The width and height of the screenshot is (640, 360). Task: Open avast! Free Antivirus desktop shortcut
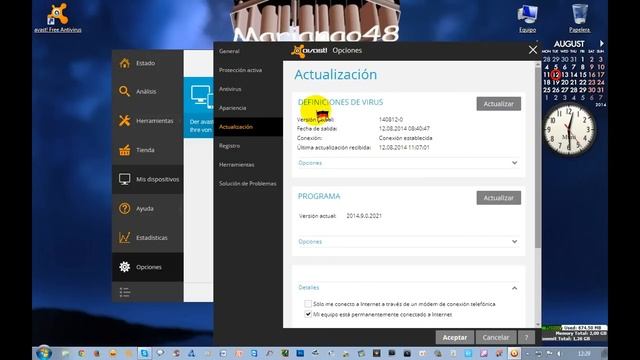point(58,18)
